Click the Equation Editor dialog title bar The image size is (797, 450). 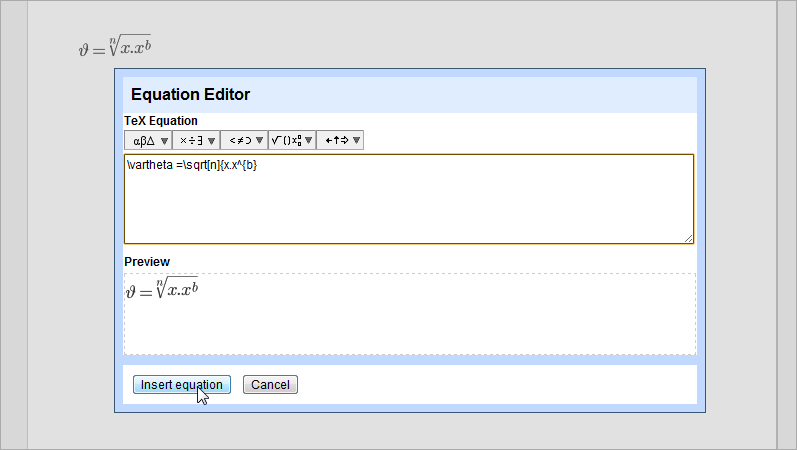pyautogui.click(x=410, y=95)
